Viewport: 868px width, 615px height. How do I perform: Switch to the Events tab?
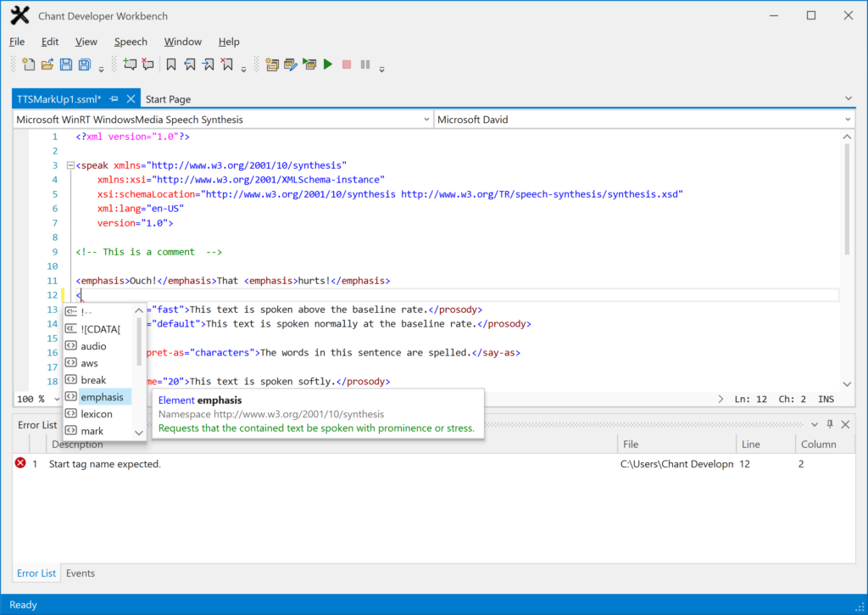click(81, 573)
